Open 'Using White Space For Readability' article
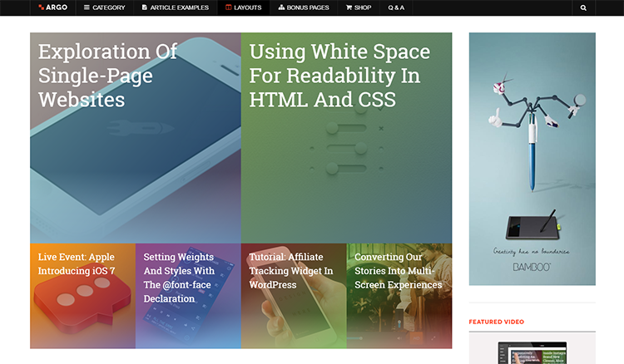624x364 pixels. [x=339, y=76]
